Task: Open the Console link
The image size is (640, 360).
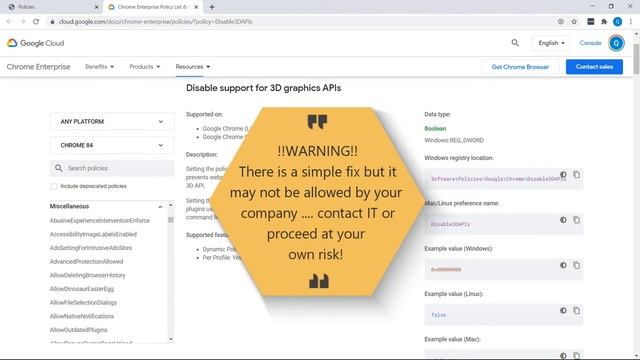Action: coord(590,43)
